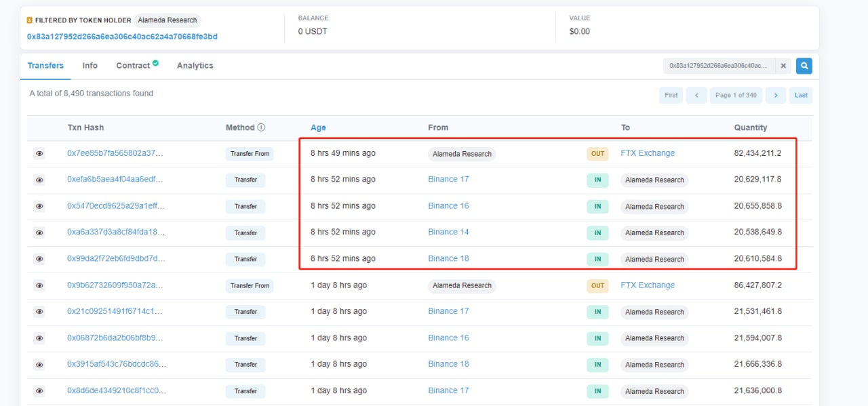This screenshot has width=868, height=406.
Task: Click the Page 1 of 340 indicator
Action: coord(736,96)
